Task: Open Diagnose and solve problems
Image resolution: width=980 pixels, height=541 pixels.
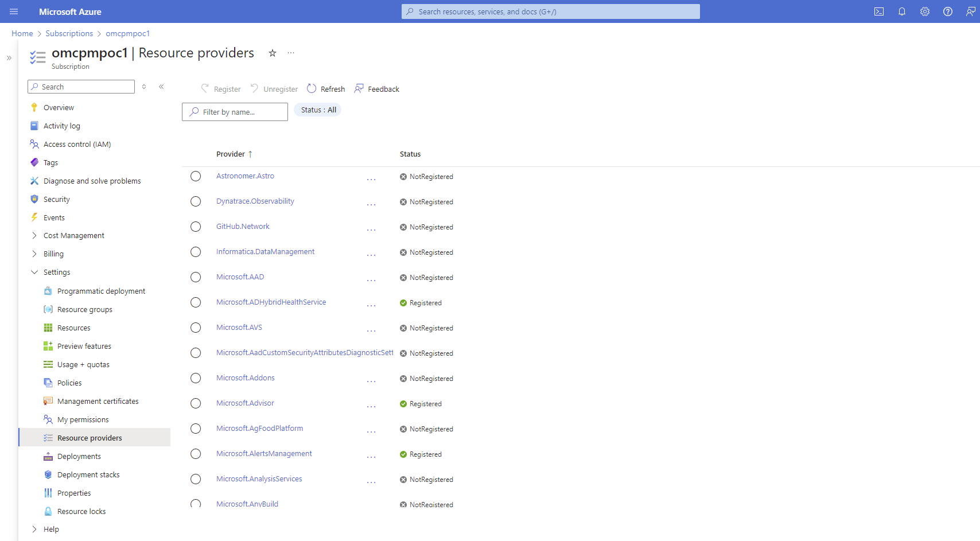Action: tap(92, 181)
